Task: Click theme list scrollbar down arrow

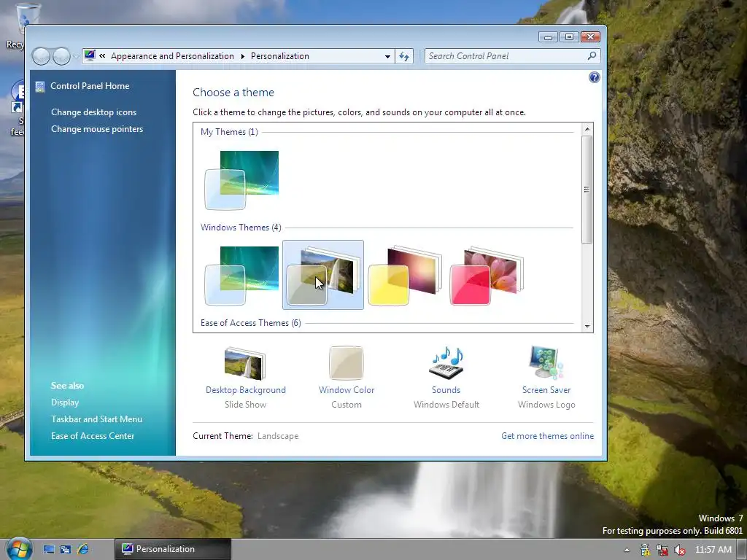Action: [x=587, y=326]
